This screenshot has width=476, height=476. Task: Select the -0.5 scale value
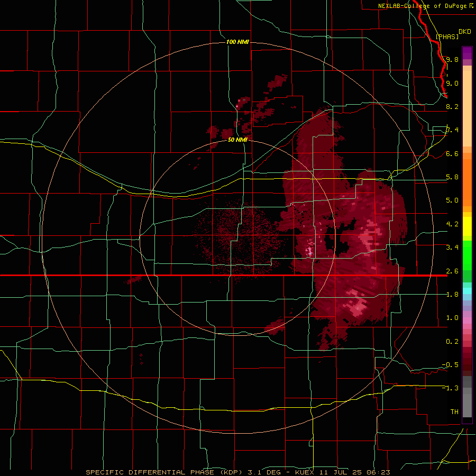450,365
